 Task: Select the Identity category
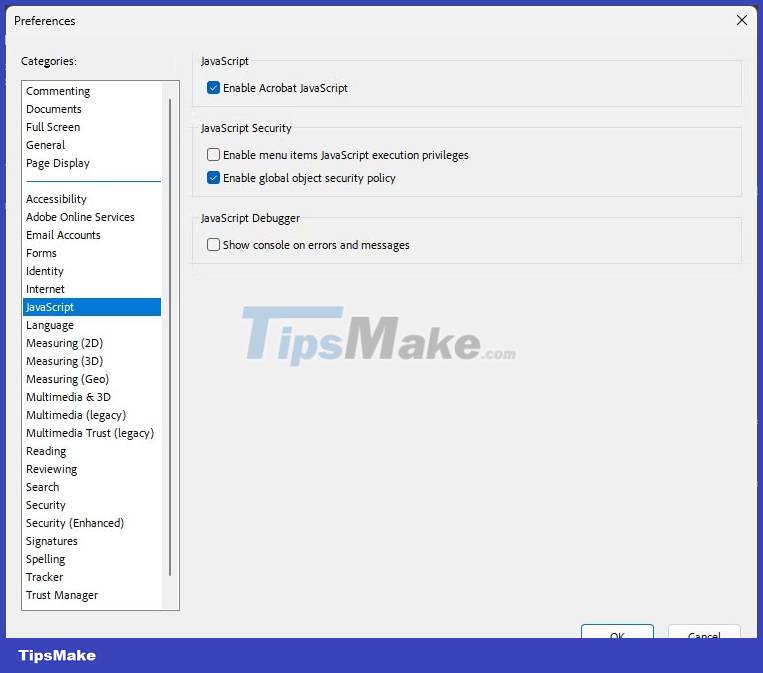pos(92,271)
